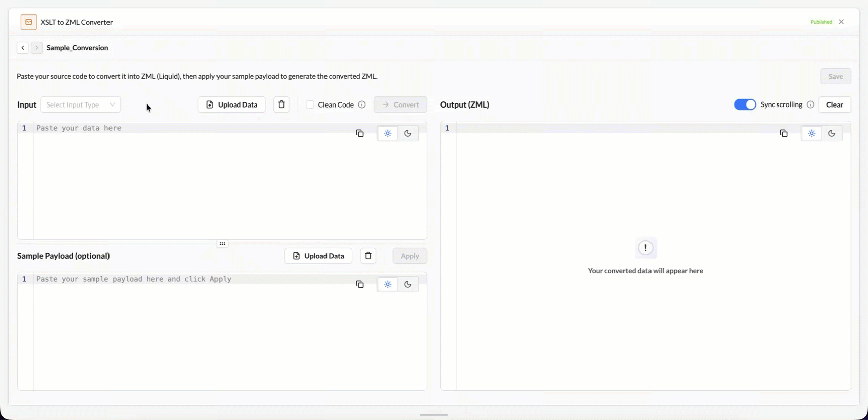The image size is (868, 420).
Task: Switch Input editor to dark theme
Action: click(x=408, y=133)
